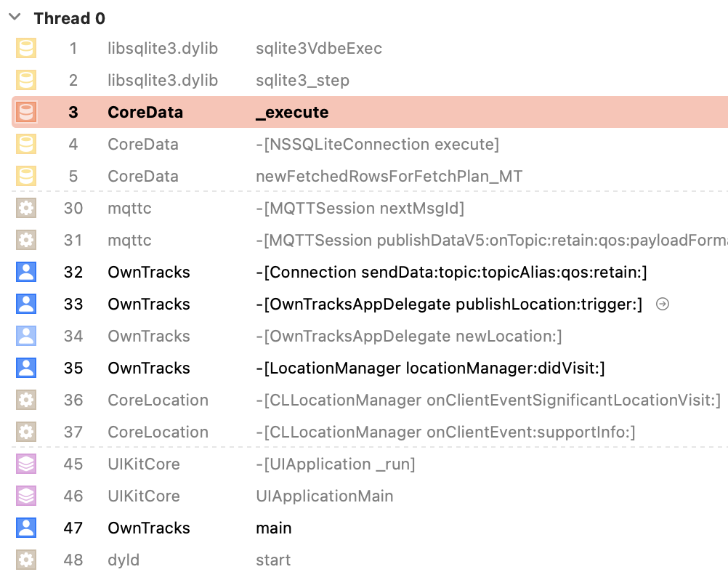Click the OwnTracks icon next to main
The height and width of the screenshot is (580, 728).
point(26,528)
